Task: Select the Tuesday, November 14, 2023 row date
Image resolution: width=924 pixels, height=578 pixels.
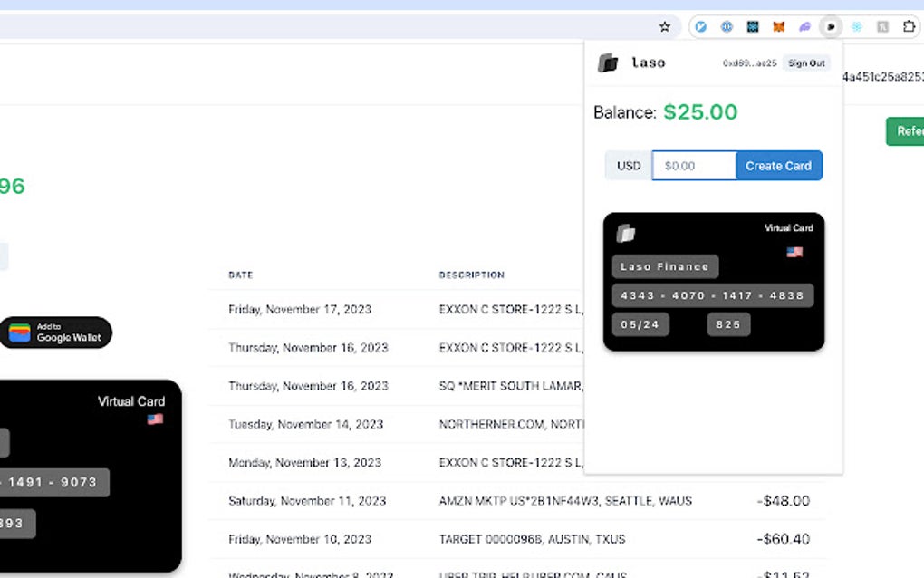Action: click(x=305, y=424)
